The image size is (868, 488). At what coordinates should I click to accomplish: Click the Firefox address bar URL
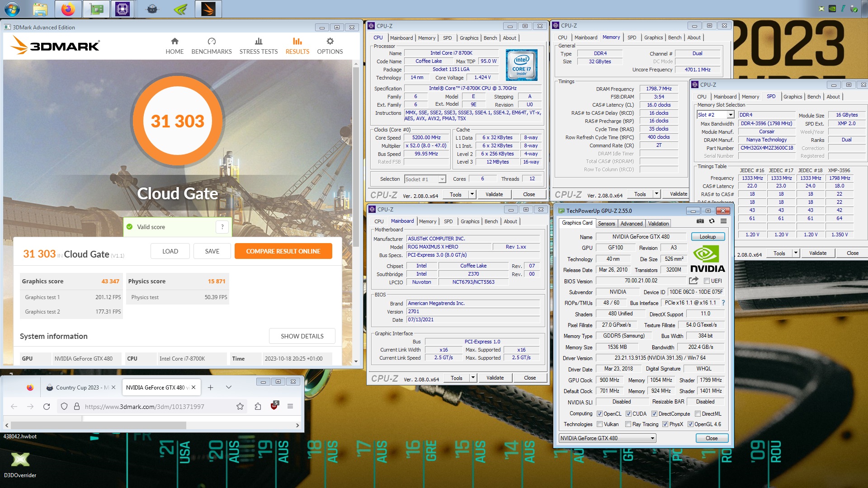point(144,406)
